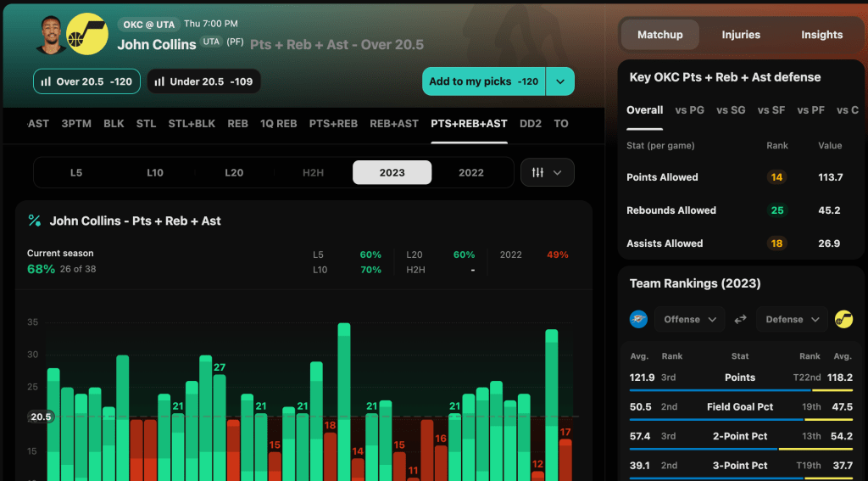Click the Utah Jazz logo badge
The image size is (868, 481).
pyautogui.click(x=86, y=35)
